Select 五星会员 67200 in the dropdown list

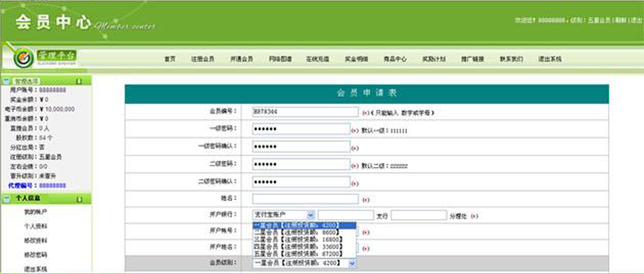[305, 254]
